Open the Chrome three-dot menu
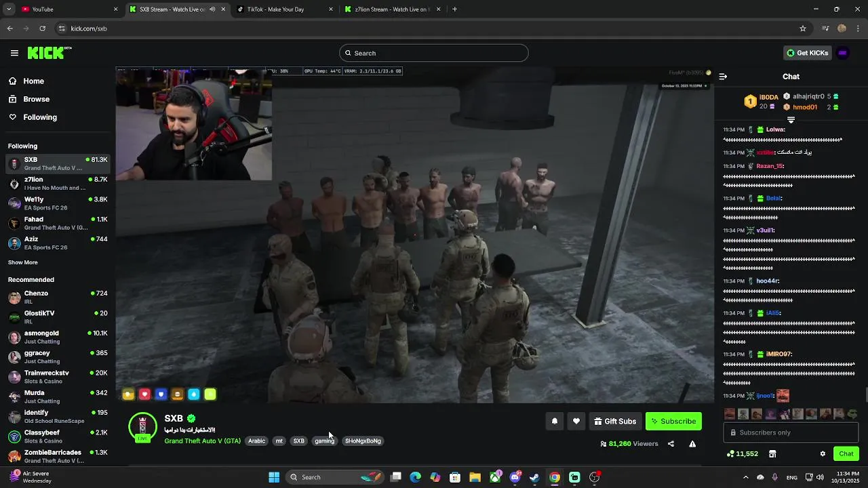The width and height of the screenshot is (868, 488). tap(859, 28)
